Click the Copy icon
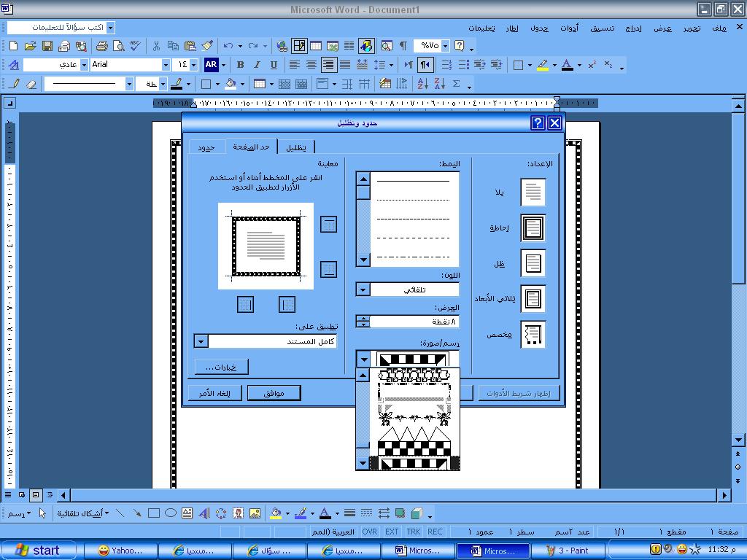The height and width of the screenshot is (560, 747). (x=173, y=46)
